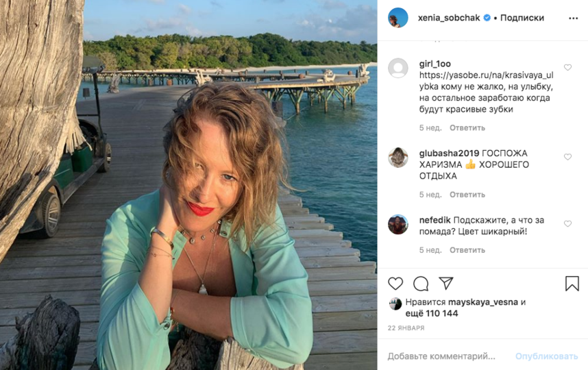Like glubasha2019's comment

pos(567,157)
